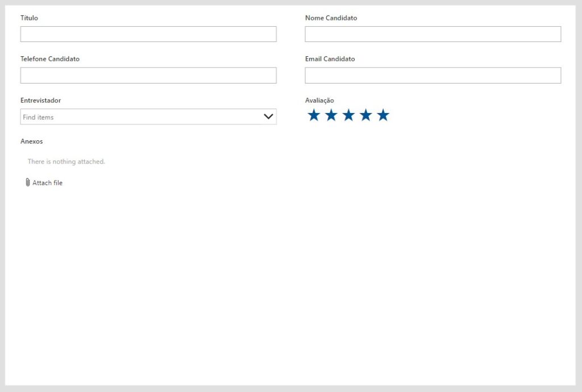Click the Avaliação label
The height and width of the screenshot is (392, 582).
click(x=319, y=101)
